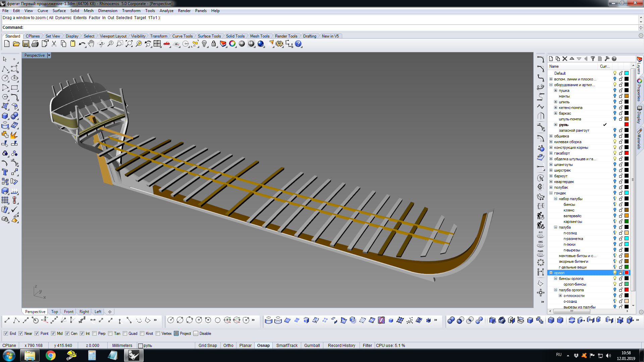Click the cyan color swatch of Default layer

tap(627, 73)
